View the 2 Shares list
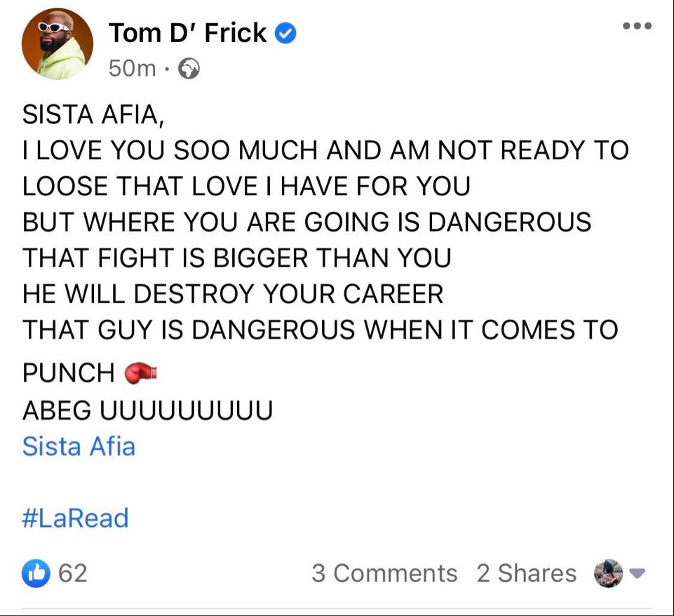Viewport: 674px width, 616px height. pyautogui.click(x=526, y=573)
